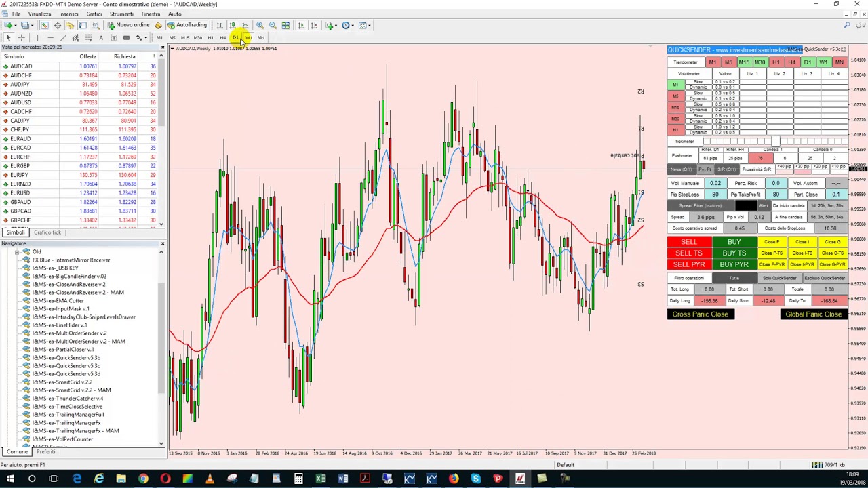Open the Profiles dropdown arrow
This screenshot has height=488, width=868.
pyautogui.click(x=32, y=25)
